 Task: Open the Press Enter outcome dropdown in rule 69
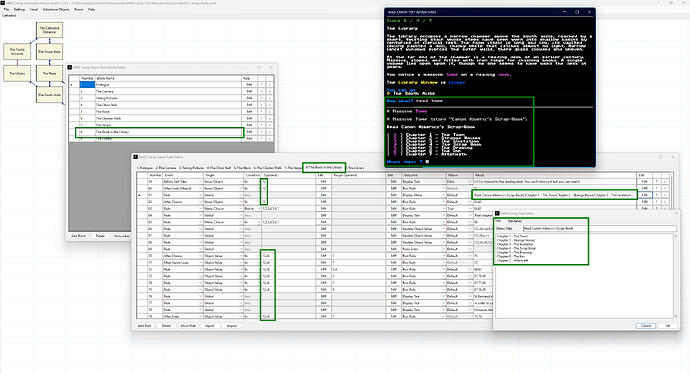[444, 249]
